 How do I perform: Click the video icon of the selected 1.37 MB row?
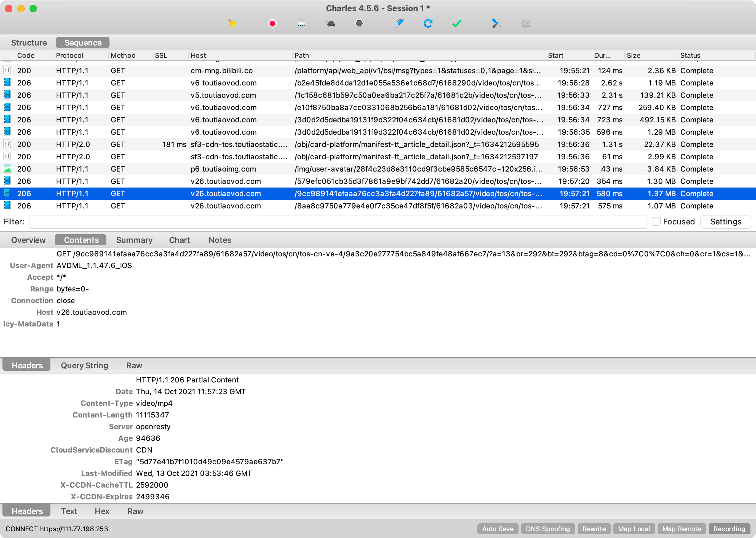(x=7, y=193)
